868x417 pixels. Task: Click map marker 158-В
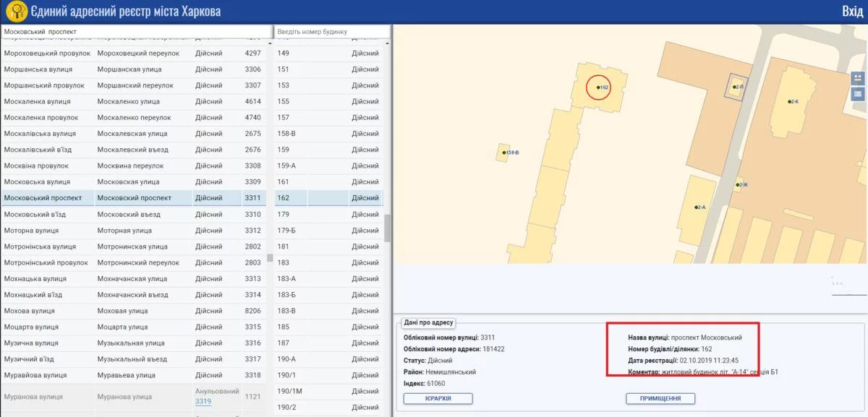504,152
